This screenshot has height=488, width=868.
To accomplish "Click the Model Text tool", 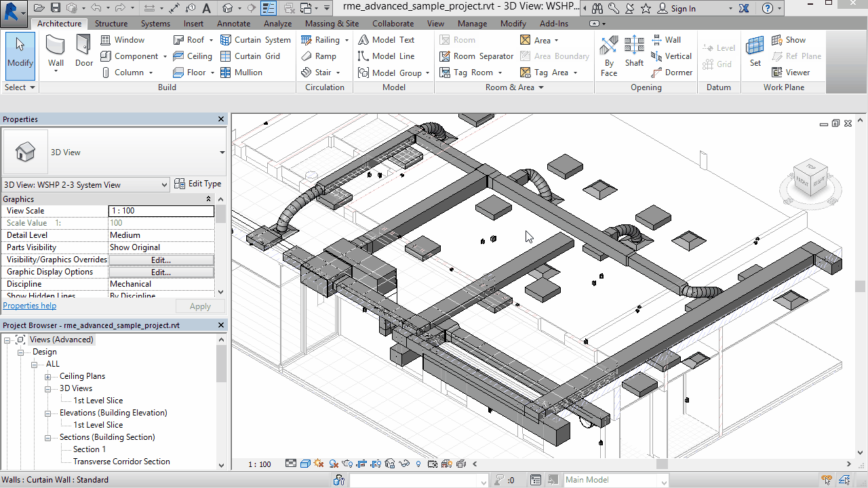I will tap(386, 40).
